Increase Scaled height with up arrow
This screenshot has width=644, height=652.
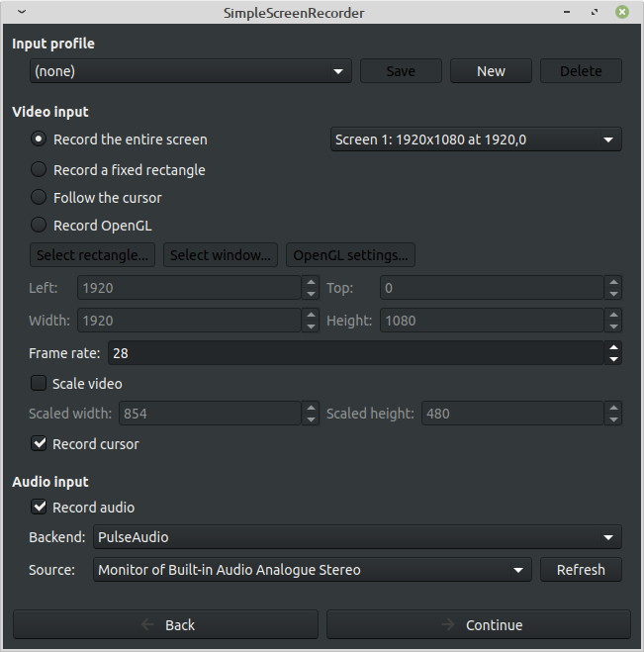coord(613,408)
